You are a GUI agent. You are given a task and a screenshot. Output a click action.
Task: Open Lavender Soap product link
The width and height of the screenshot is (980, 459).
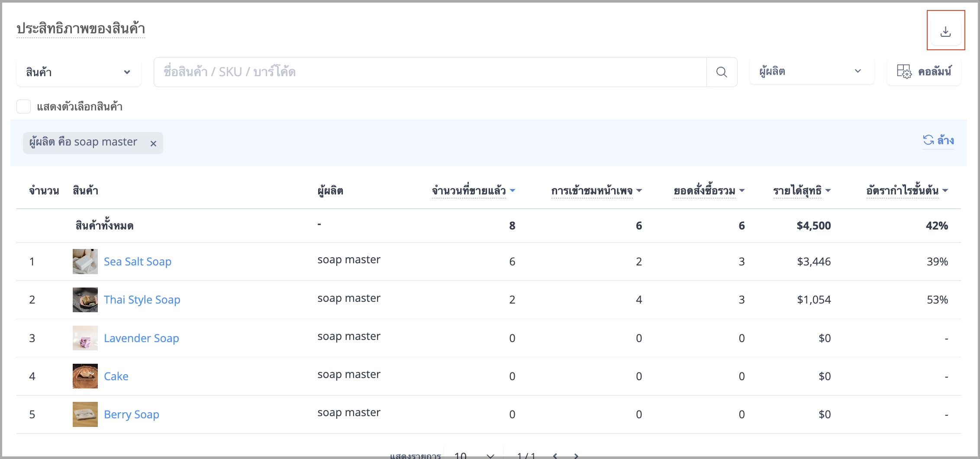141,338
